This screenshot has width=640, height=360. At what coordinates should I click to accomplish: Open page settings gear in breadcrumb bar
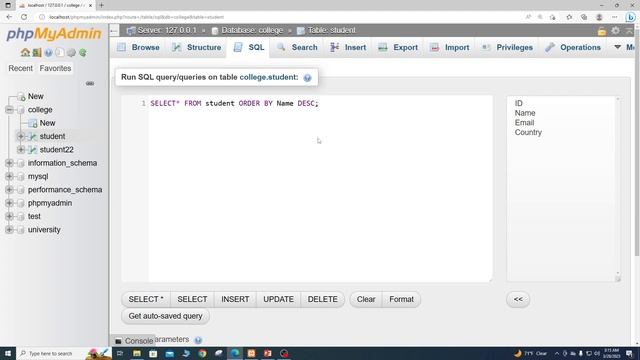click(615, 31)
